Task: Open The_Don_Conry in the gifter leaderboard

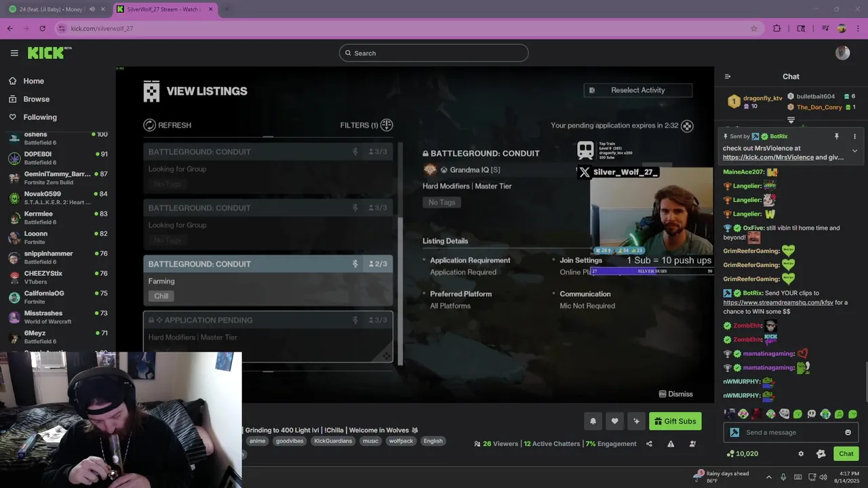Action: click(819, 107)
